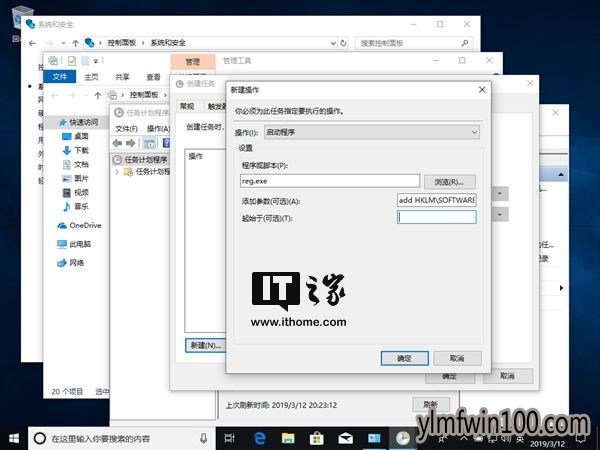Click the Windows Start button
The height and width of the screenshot is (450, 600).
pyautogui.click(x=14, y=438)
